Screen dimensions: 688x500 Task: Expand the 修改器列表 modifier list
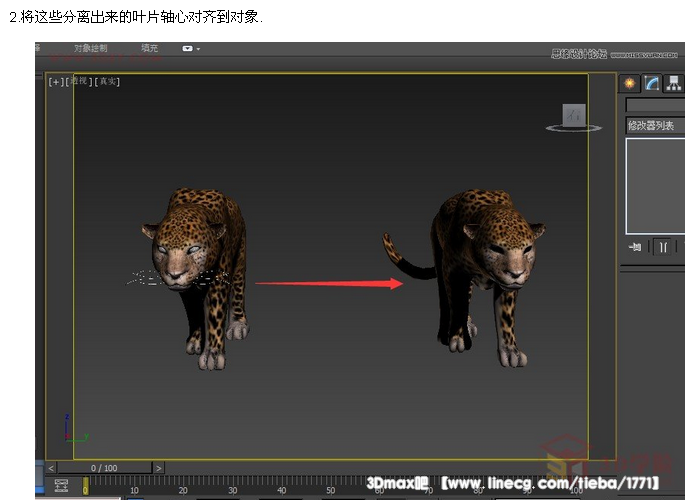click(655, 126)
